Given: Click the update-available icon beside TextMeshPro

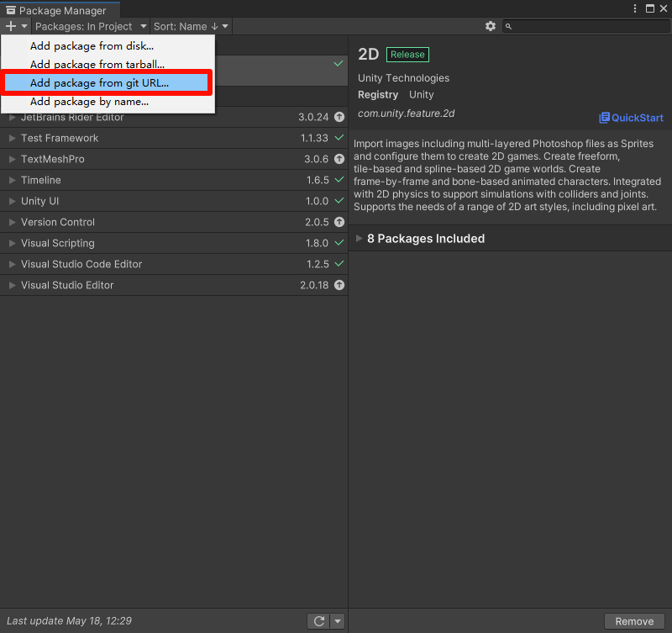Looking at the screenshot, I should point(339,159).
